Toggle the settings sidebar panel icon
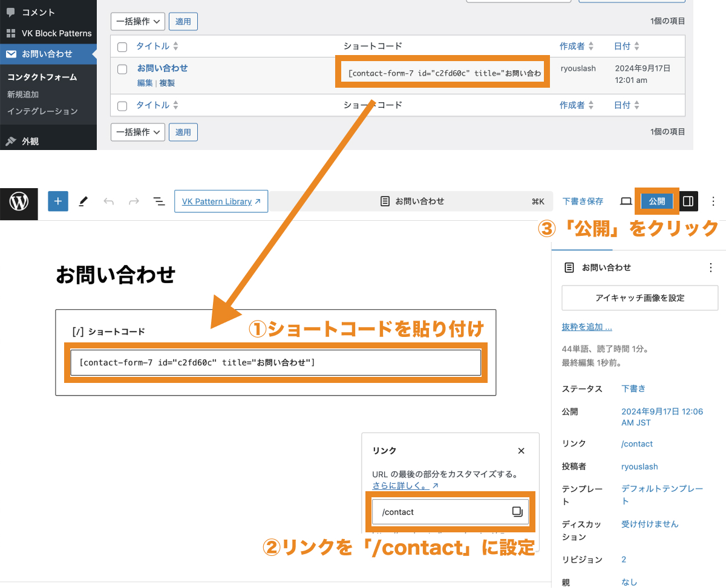Screen dimensions: 726x588 (688, 201)
